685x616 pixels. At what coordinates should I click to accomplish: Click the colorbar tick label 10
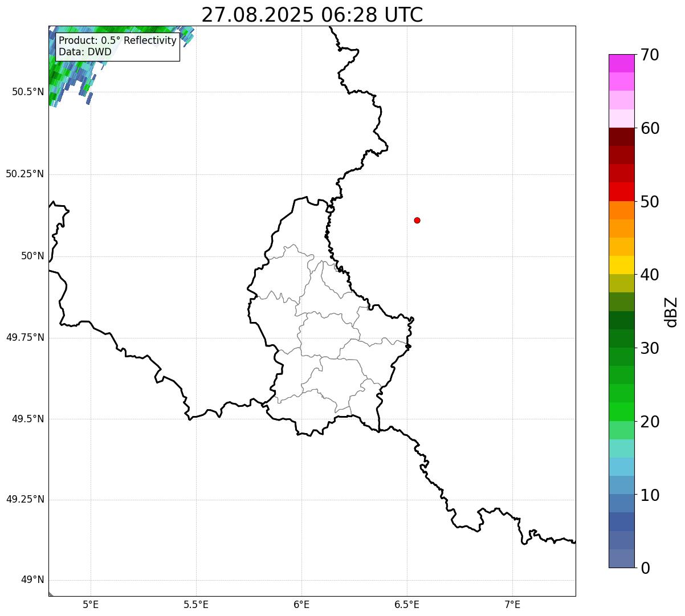click(650, 495)
